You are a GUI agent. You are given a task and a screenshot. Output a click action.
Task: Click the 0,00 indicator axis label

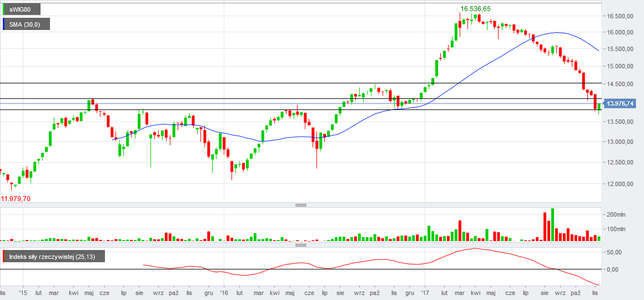612,269
